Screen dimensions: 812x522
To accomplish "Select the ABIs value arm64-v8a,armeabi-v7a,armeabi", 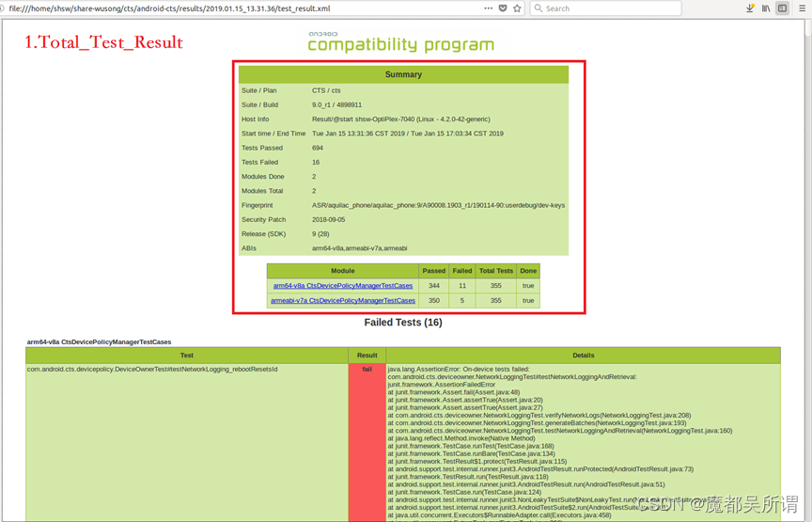I will pyautogui.click(x=359, y=248).
